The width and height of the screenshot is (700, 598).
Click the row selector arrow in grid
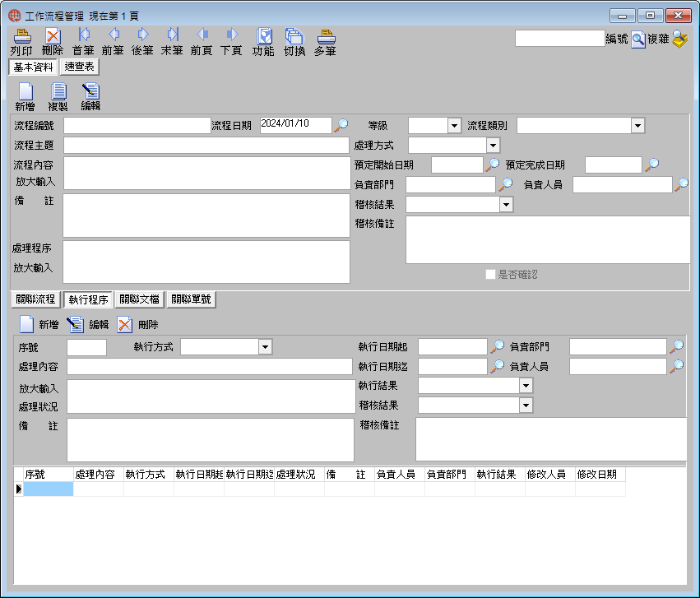click(x=18, y=489)
